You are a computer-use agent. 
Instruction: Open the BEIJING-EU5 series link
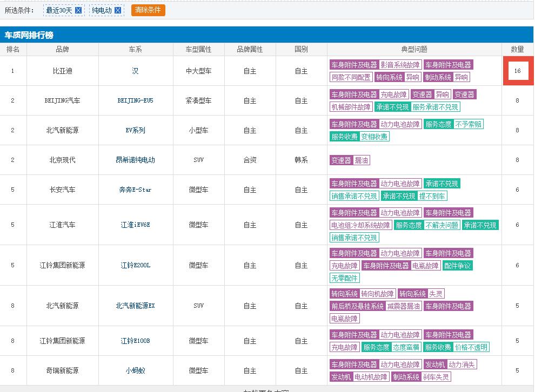[x=136, y=100]
